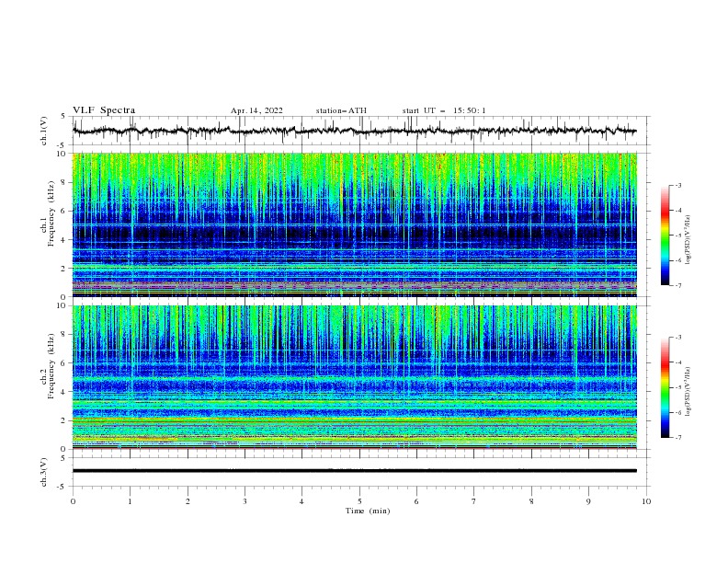Click the ch.2 spectrogram panel
The image size is (728, 563).
coord(355,377)
